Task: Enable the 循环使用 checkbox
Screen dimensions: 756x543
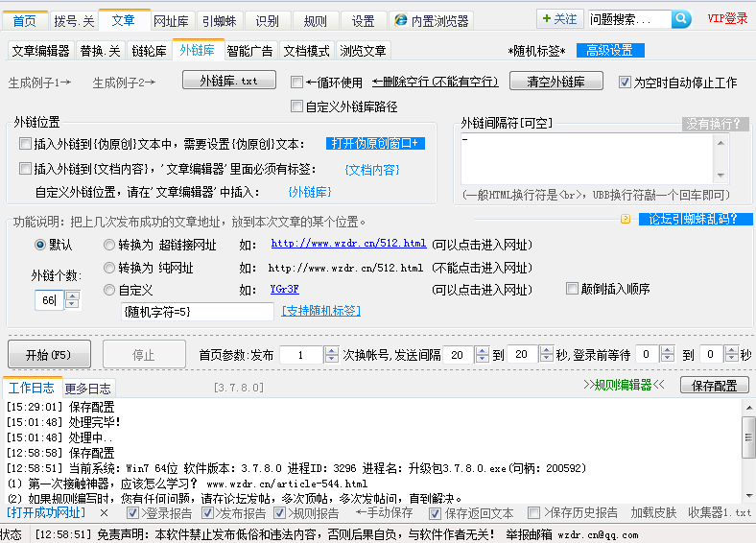Action: click(x=297, y=82)
